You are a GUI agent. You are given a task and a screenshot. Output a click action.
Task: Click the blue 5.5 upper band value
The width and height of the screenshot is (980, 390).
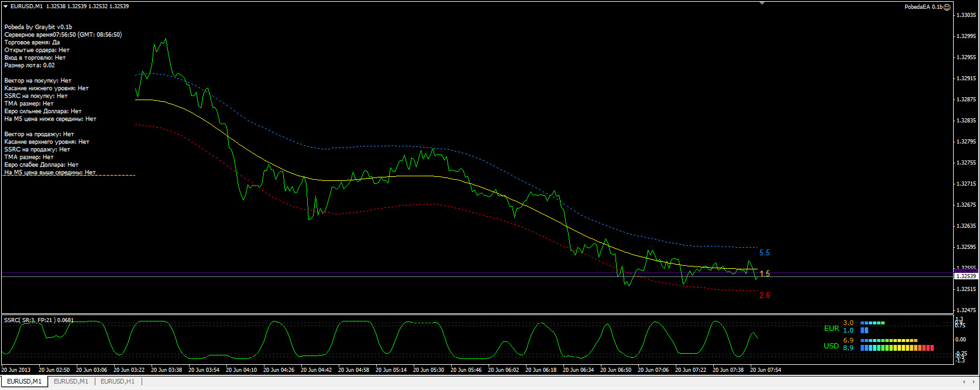pyautogui.click(x=765, y=253)
